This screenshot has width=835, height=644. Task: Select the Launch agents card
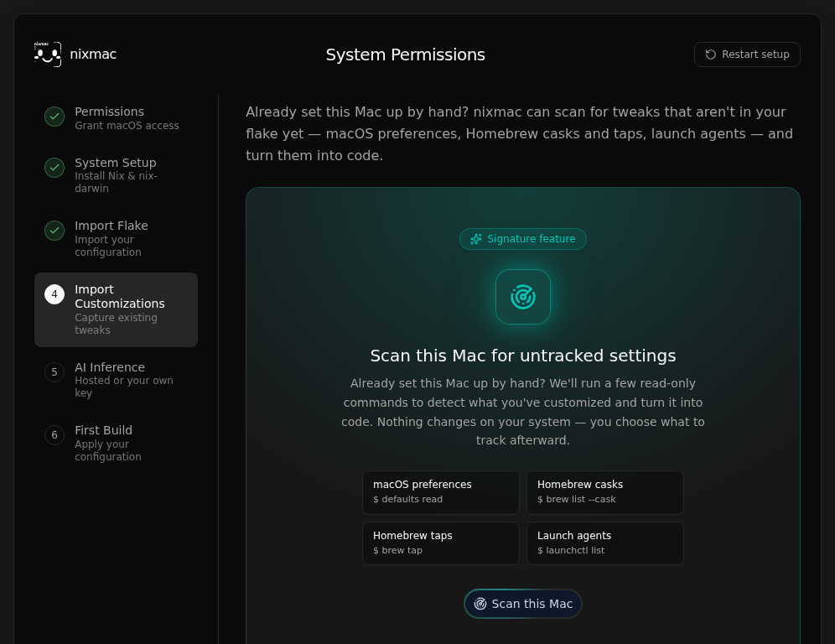pos(605,543)
